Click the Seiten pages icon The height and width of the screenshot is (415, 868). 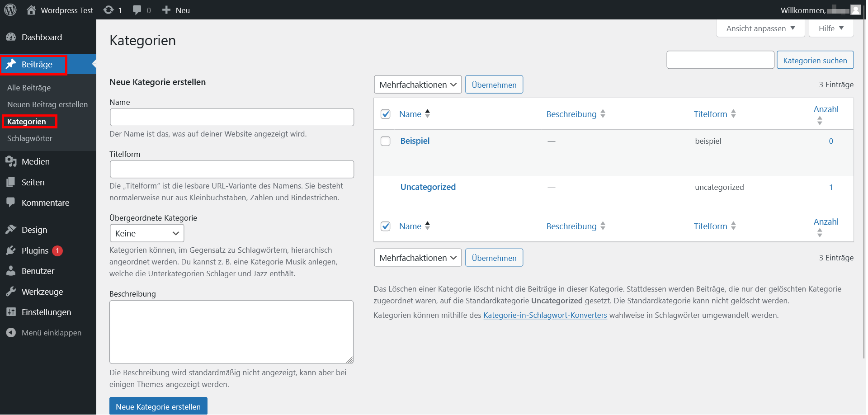point(11,182)
